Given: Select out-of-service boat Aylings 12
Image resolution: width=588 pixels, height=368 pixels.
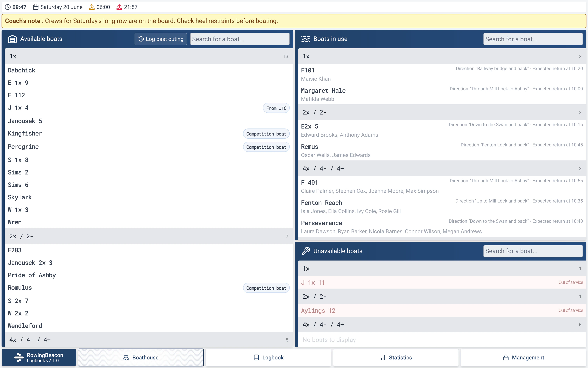Looking at the screenshot, I should [442, 310].
